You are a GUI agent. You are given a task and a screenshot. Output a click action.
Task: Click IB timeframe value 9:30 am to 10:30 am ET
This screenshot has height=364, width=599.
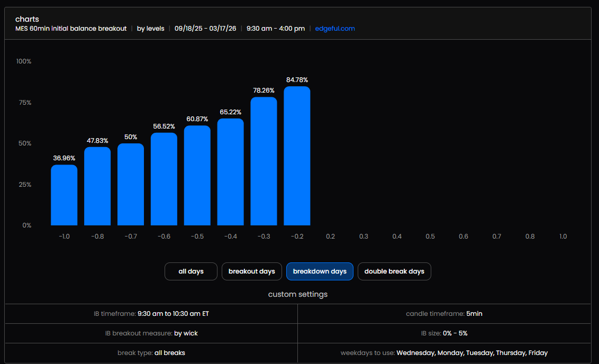[173, 314]
